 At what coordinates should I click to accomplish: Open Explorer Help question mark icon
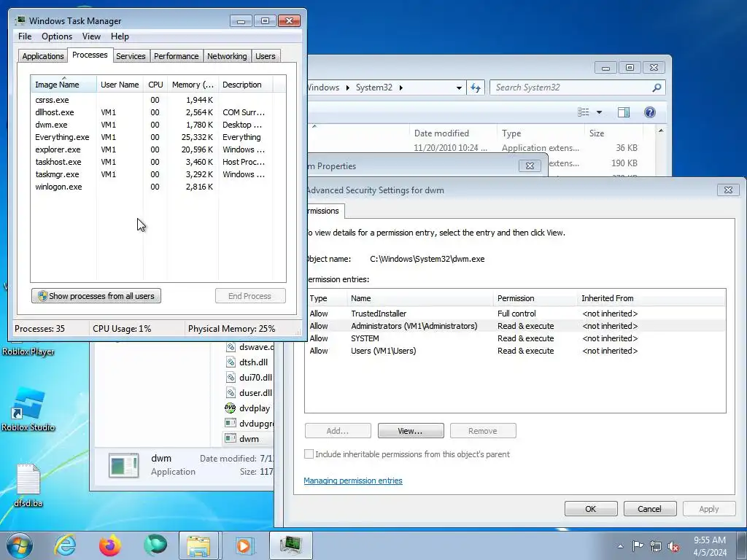(650, 112)
